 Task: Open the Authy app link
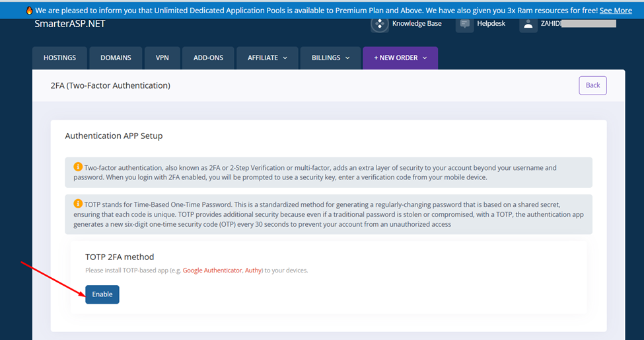(x=253, y=271)
